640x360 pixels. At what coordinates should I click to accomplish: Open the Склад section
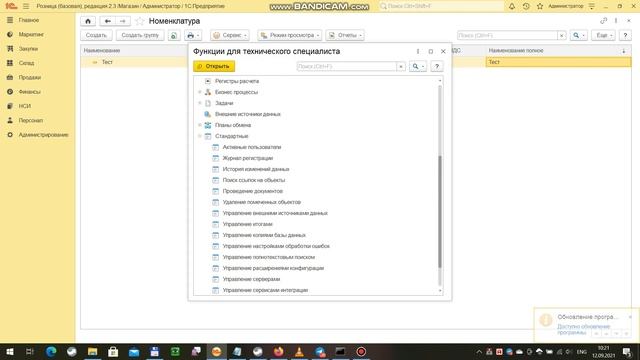(x=26, y=63)
